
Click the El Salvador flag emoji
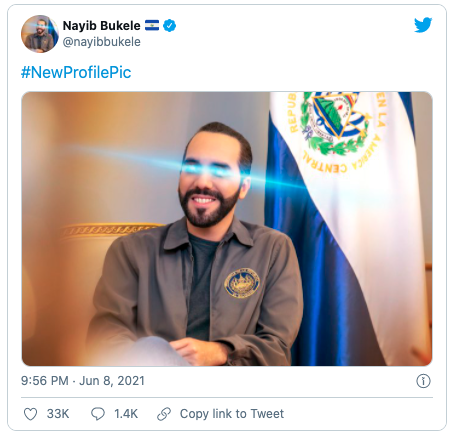[152, 25]
